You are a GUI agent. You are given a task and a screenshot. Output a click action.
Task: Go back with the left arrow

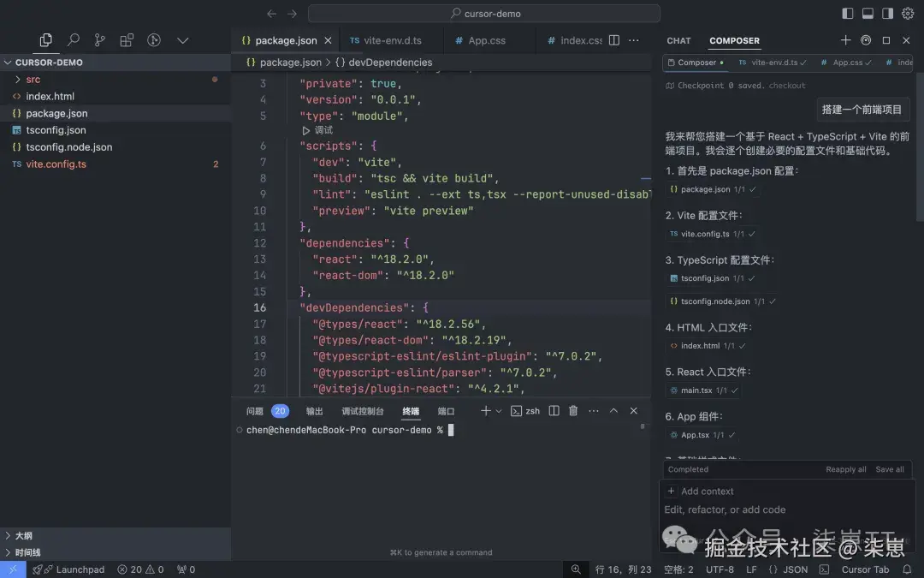pos(272,14)
